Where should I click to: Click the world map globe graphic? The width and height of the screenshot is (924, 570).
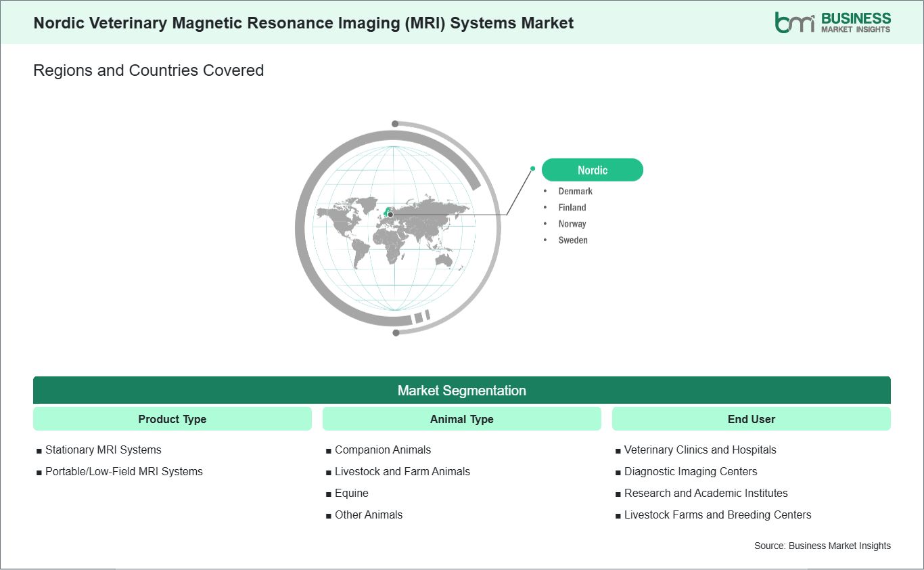pos(398,228)
